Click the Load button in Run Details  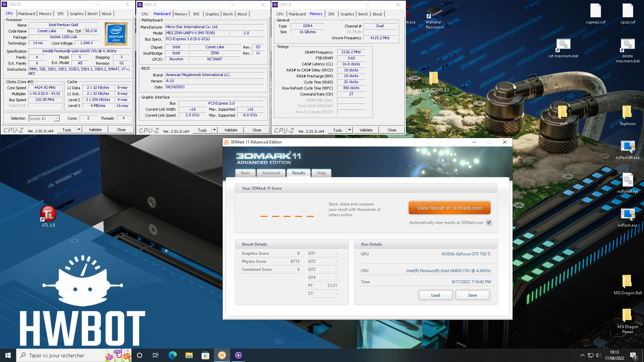pos(435,295)
